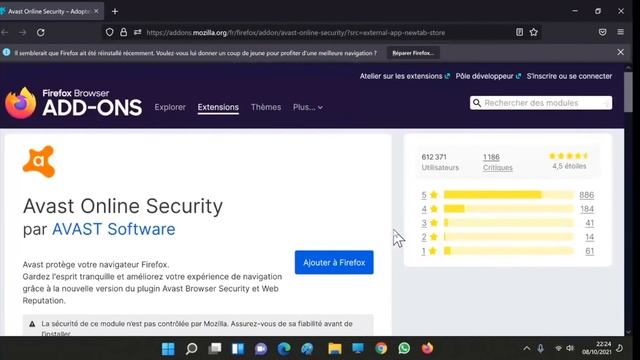This screenshot has width=640, height=360.
Task: Click the padlock site security icon
Action: tap(124, 32)
